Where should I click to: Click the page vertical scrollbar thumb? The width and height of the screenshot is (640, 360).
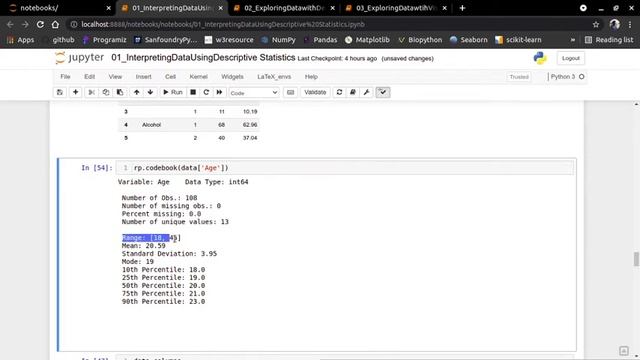(x=636, y=259)
